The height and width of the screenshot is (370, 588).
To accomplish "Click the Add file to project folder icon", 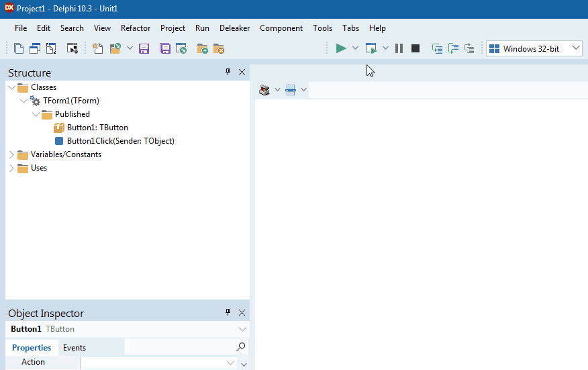I will (202, 48).
